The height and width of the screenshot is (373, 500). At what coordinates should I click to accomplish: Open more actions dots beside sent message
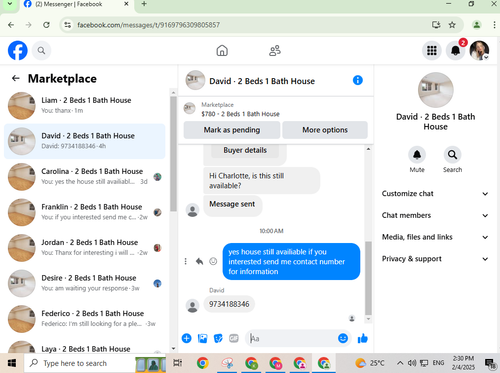coord(186,261)
